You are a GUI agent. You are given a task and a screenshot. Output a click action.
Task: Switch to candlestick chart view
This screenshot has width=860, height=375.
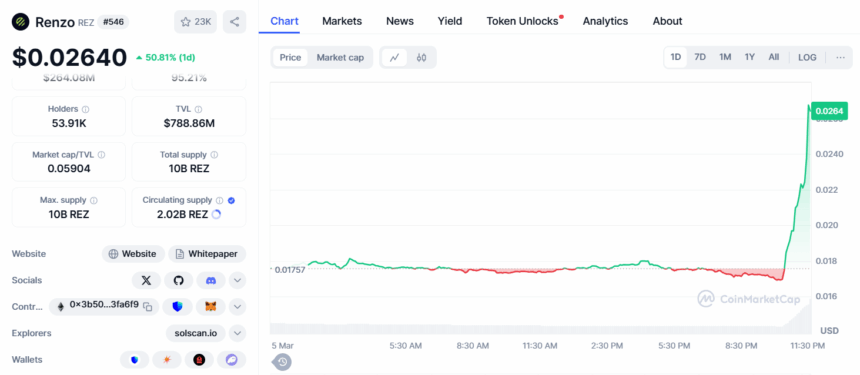click(x=421, y=58)
